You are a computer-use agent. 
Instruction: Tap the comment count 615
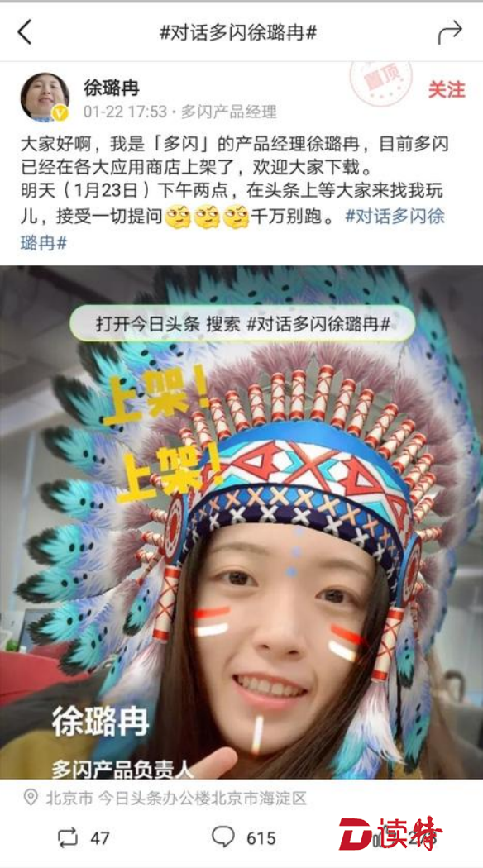261,838
